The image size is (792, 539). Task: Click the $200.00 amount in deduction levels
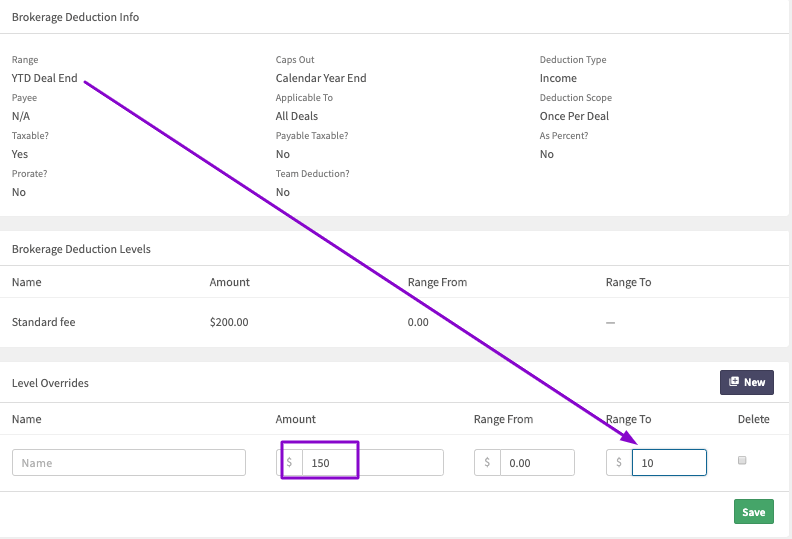pyautogui.click(x=229, y=323)
